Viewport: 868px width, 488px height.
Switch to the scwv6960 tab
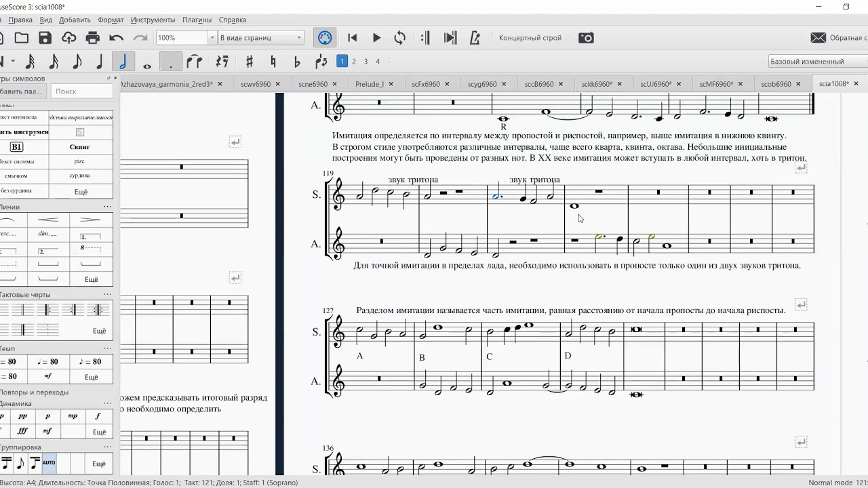256,84
